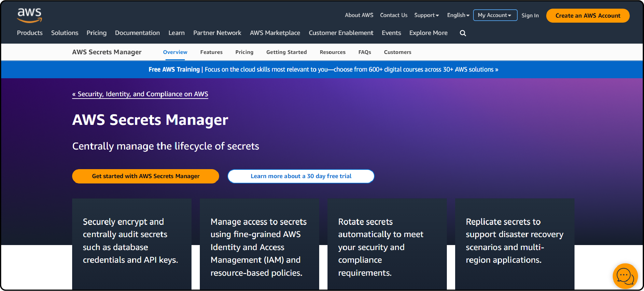Click Learn more about 30 day free trial
This screenshot has width=644, height=291.
301,176
